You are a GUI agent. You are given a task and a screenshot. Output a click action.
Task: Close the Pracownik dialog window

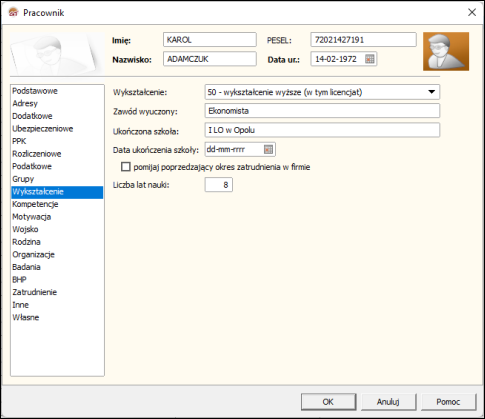[x=472, y=13]
